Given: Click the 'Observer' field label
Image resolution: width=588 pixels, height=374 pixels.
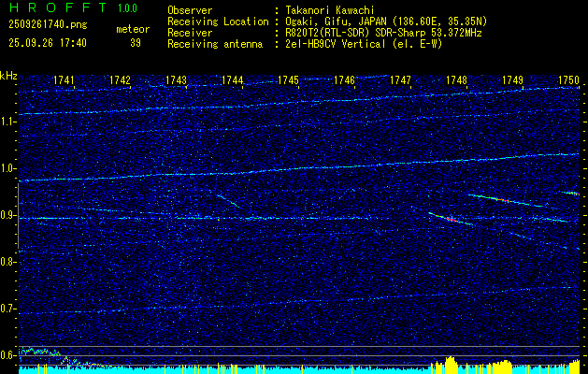Looking at the screenshot, I should pyautogui.click(x=190, y=10).
